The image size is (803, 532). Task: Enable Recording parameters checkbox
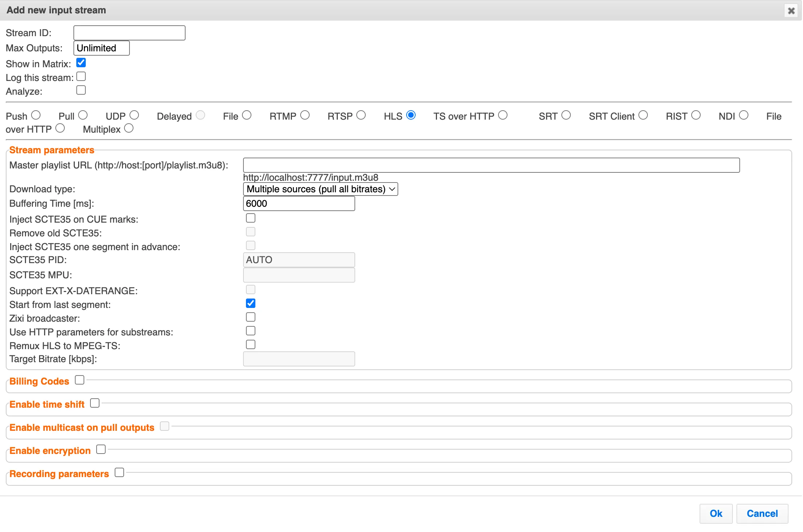[119, 473]
